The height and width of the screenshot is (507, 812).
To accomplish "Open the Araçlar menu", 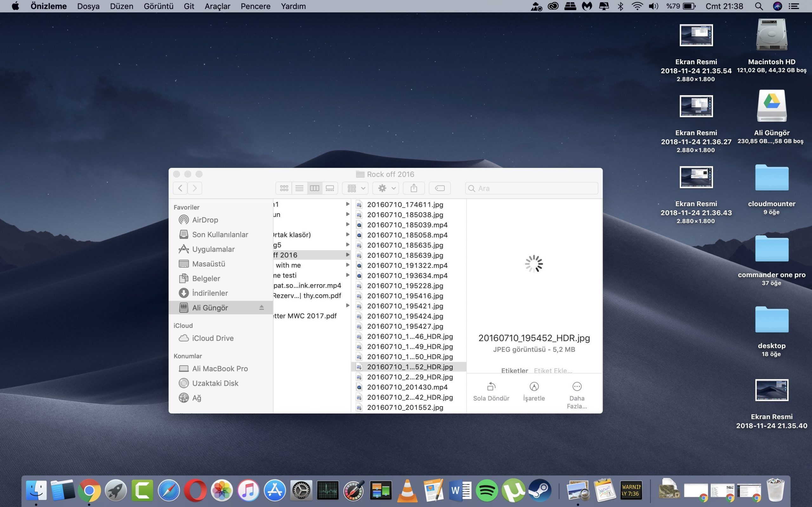I will pos(217,6).
